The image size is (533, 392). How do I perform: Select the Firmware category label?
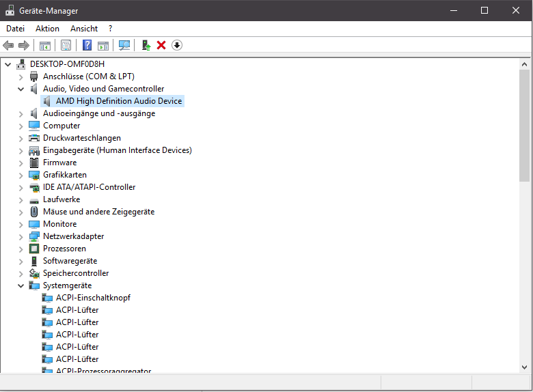(x=60, y=163)
